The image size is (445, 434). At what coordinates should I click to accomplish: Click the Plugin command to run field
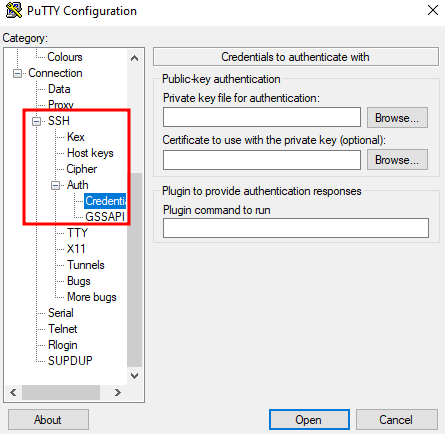click(x=296, y=228)
